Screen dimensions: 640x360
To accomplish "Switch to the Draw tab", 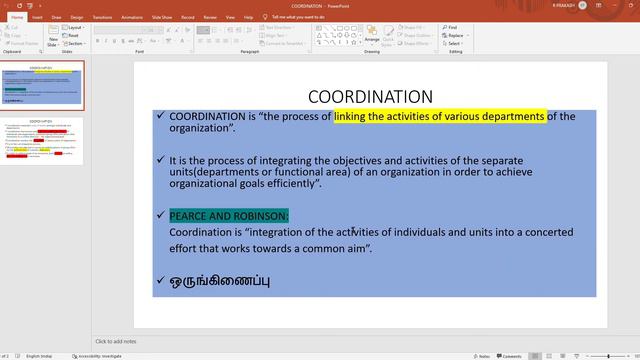I will coord(56,18).
